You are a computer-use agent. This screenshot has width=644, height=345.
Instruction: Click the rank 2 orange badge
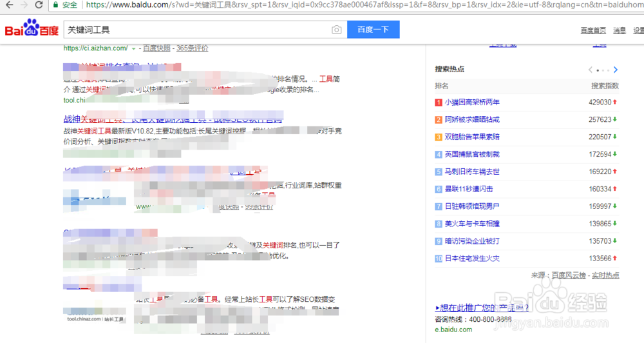click(438, 120)
